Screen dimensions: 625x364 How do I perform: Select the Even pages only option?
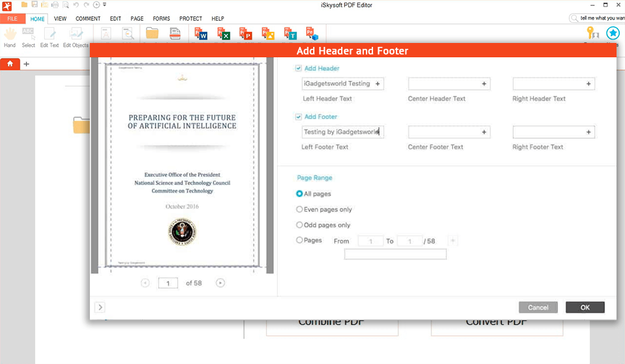[299, 210]
